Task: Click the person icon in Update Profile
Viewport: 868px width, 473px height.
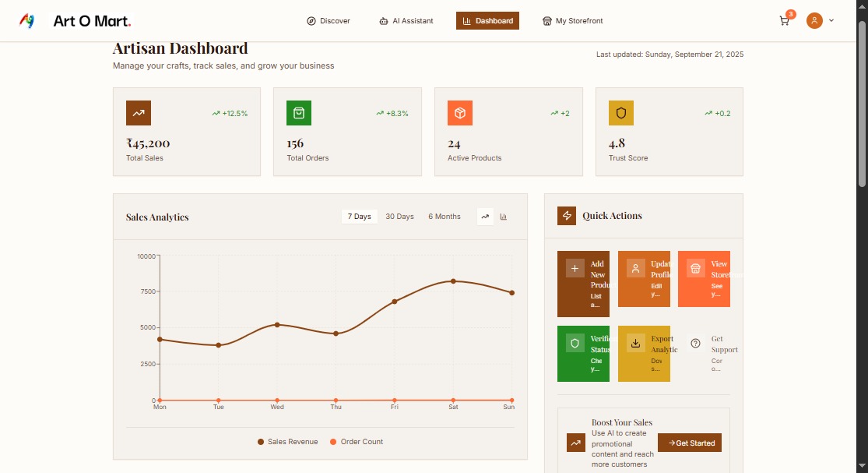Action: pos(635,269)
